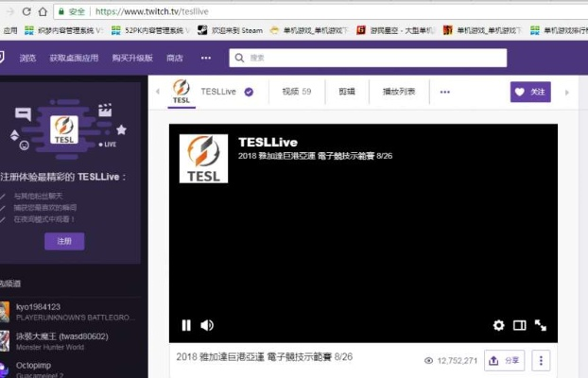The width and height of the screenshot is (588, 378).
Task: Toggle theater mode in the player
Action: click(x=519, y=325)
